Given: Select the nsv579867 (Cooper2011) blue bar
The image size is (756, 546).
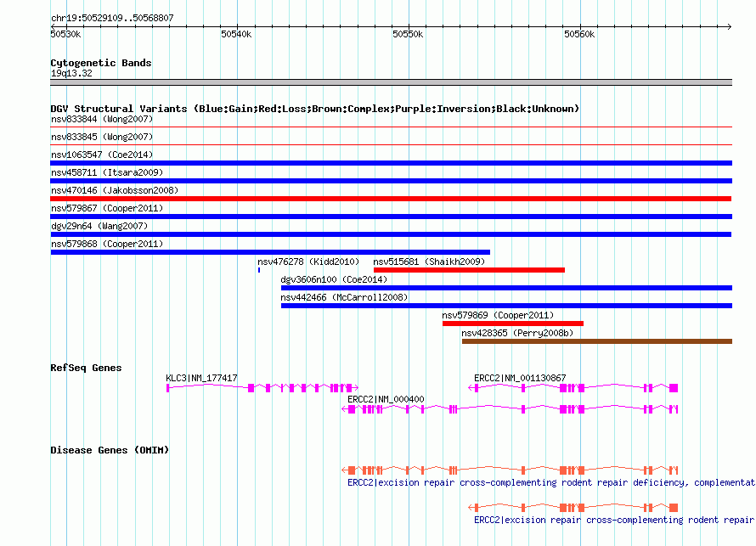Looking at the screenshot, I should pos(391,217).
